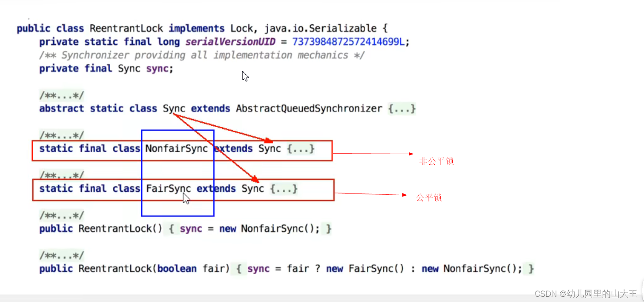Expand the folded body of NonfairSync class
This screenshot has width=644, height=302.
coord(301,149)
